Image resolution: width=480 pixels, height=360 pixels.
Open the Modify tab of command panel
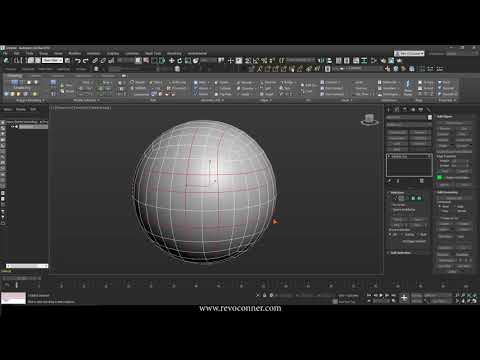[397, 109]
